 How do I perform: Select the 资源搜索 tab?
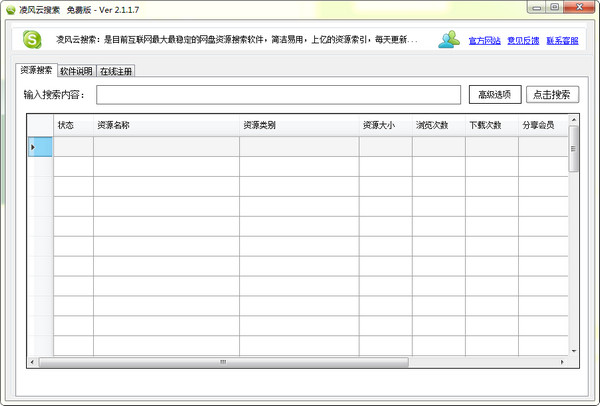coord(36,70)
